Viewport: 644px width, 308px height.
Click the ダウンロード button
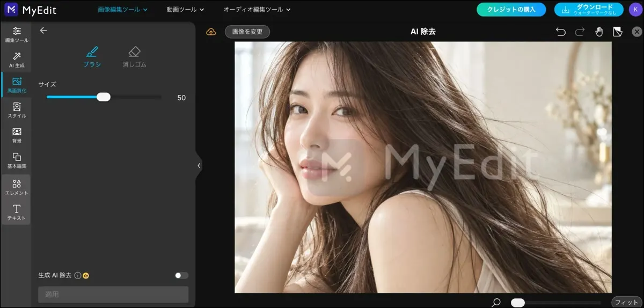tap(589, 10)
